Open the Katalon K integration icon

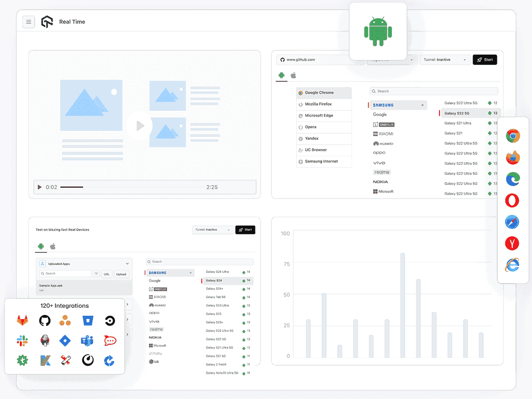45,360
